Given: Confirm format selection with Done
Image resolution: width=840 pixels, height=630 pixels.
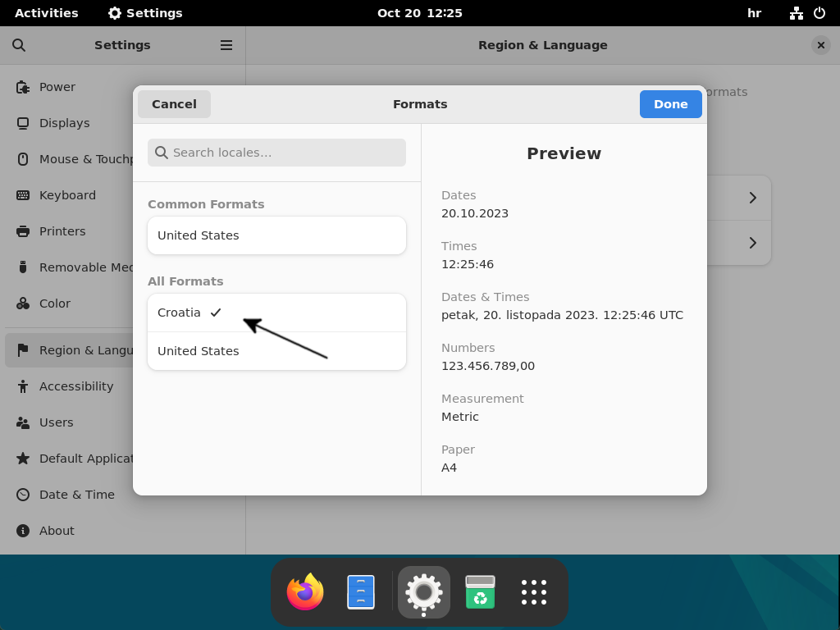Looking at the screenshot, I should pos(670,104).
